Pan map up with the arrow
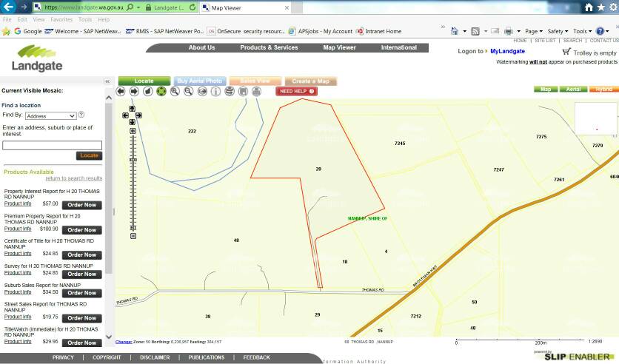The height and width of the screenshot is (364, 619). (133, 109)
